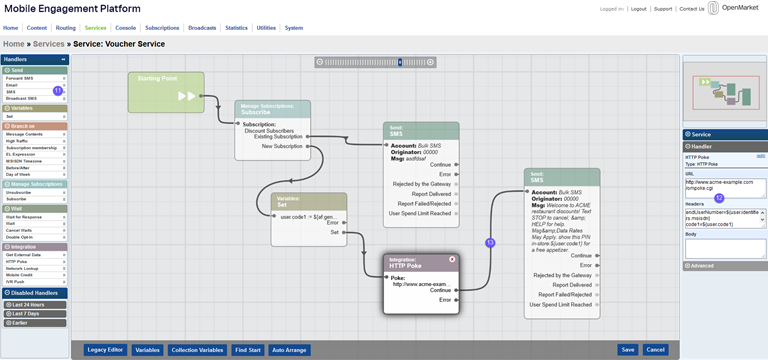Click into the Headers text field
Viewport: 768px width, 360px height.
tap(725, 218)
